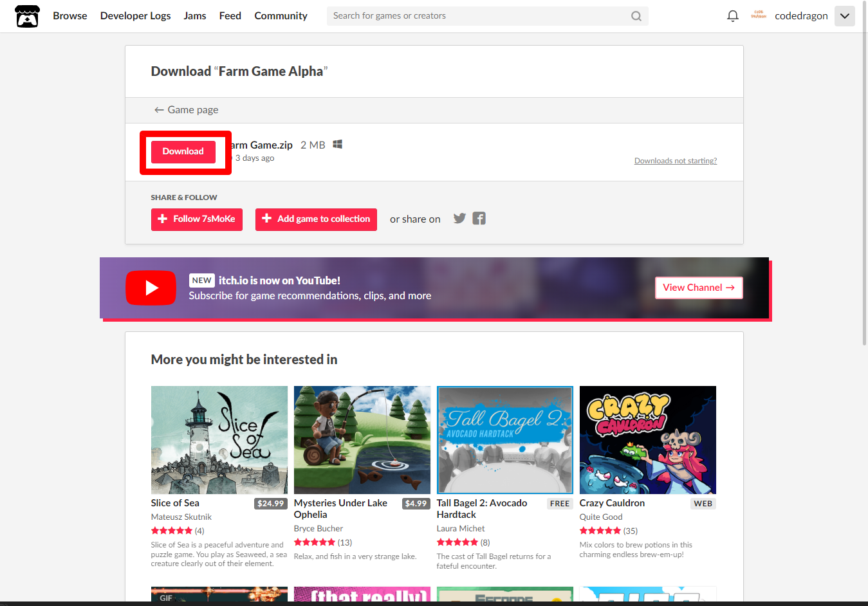Open author Laura Michet

point(461,529)
